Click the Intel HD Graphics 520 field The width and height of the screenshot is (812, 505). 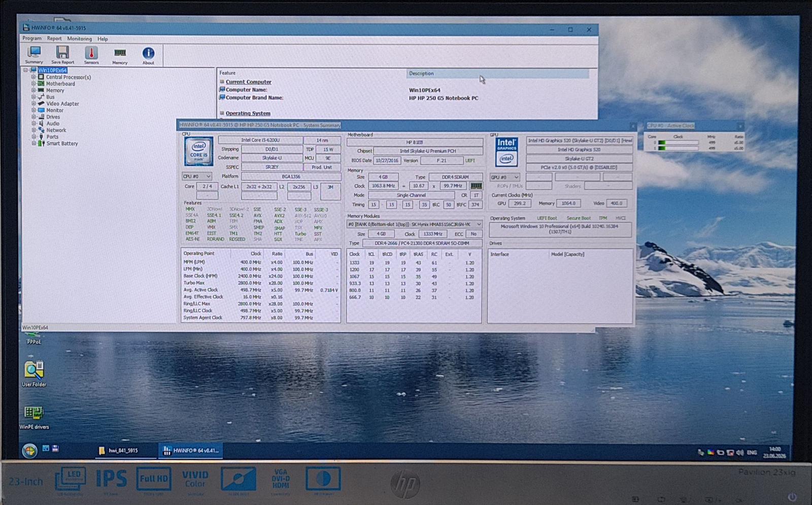tap(580, 150)
